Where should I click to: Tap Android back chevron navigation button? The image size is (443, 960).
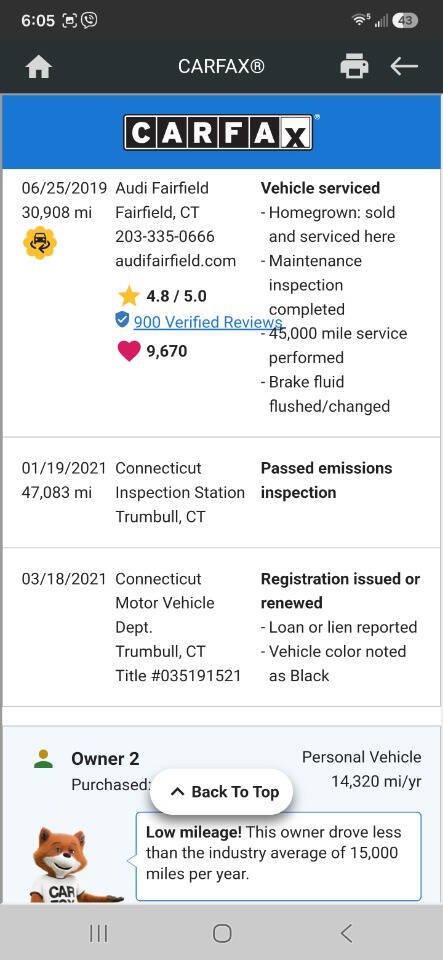[346, 933]
